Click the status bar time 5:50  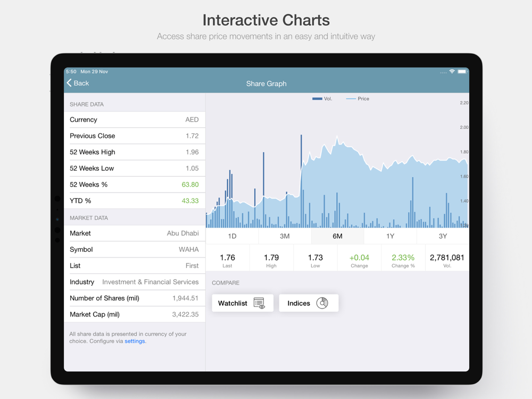pos(71,72)
